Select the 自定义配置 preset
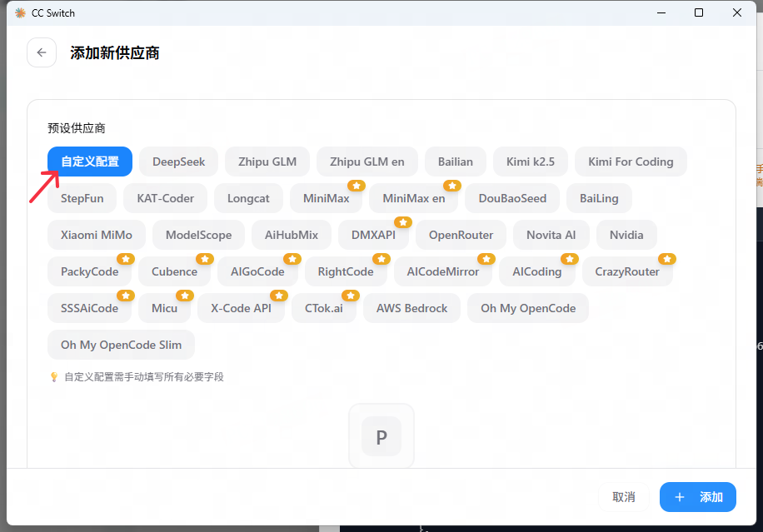 [90, 162]
